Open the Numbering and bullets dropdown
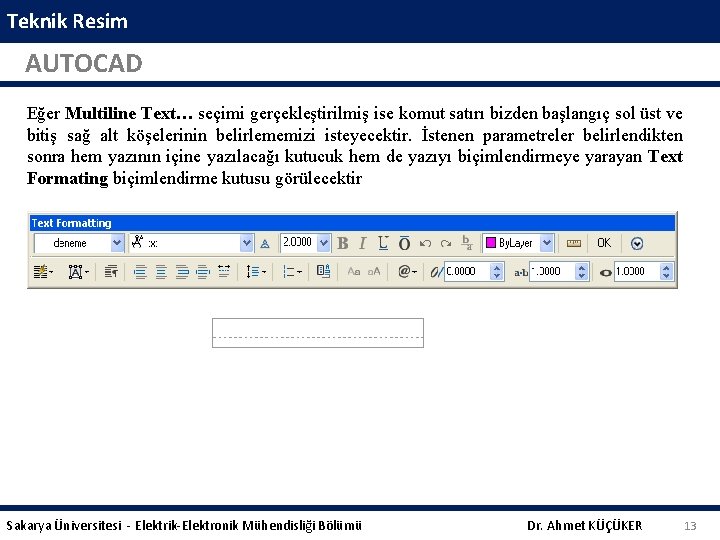Screen dimensions: 720x540 pos(292,272)
